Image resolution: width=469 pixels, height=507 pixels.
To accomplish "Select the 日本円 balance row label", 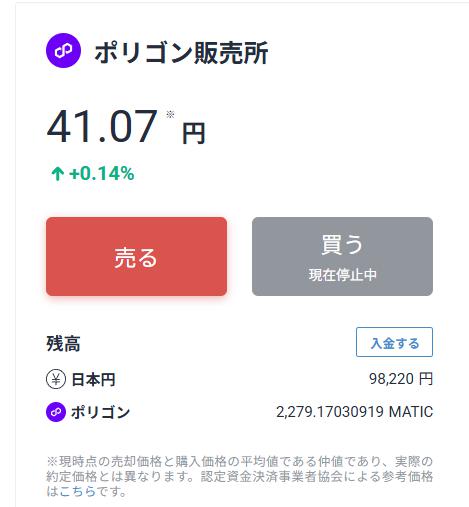I will 93,379.
